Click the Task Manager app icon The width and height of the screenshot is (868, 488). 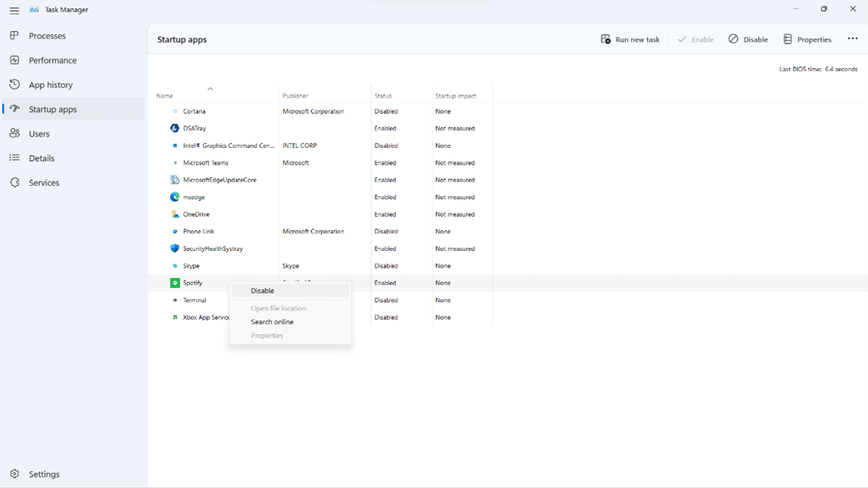coord(34,9)
